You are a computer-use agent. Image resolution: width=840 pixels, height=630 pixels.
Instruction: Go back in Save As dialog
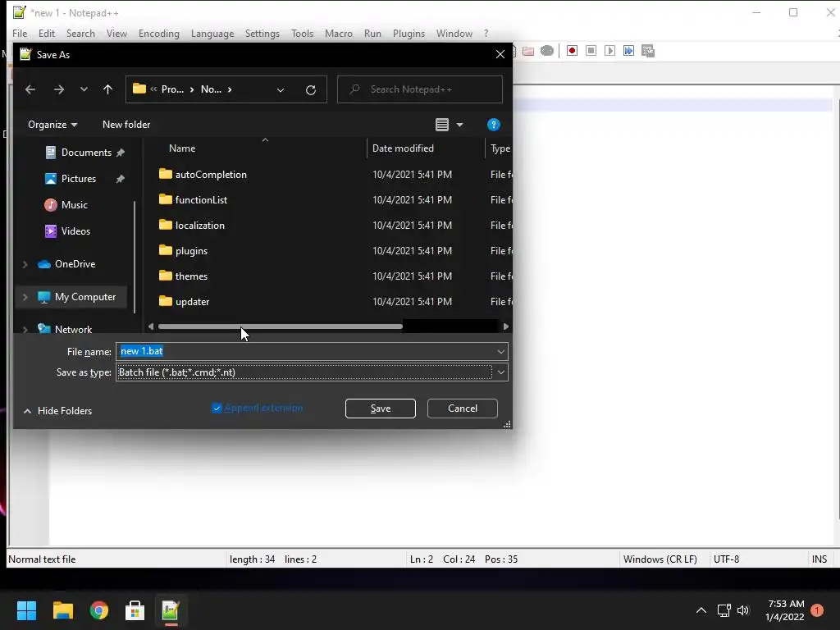(30, 89)
